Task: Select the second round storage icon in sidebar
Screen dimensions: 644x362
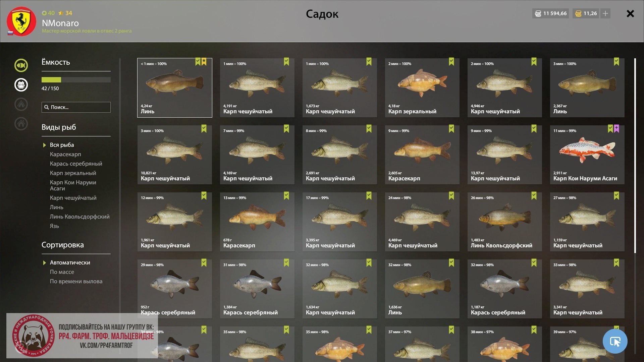Action: 21,85
